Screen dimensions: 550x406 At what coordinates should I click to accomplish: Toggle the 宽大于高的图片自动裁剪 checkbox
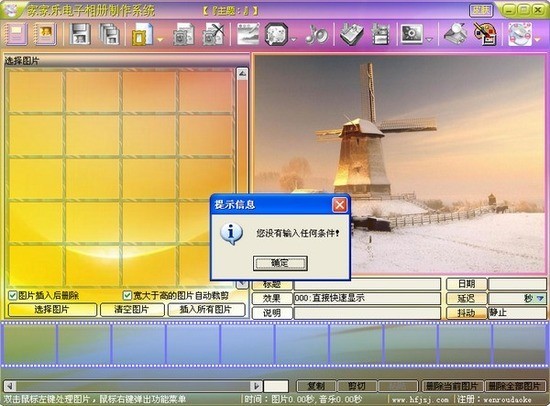point(127,295)
